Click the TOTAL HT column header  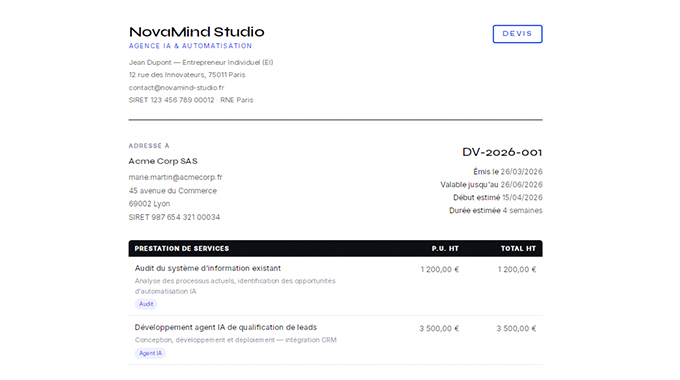pyautogui.click(x=518, y=249)
